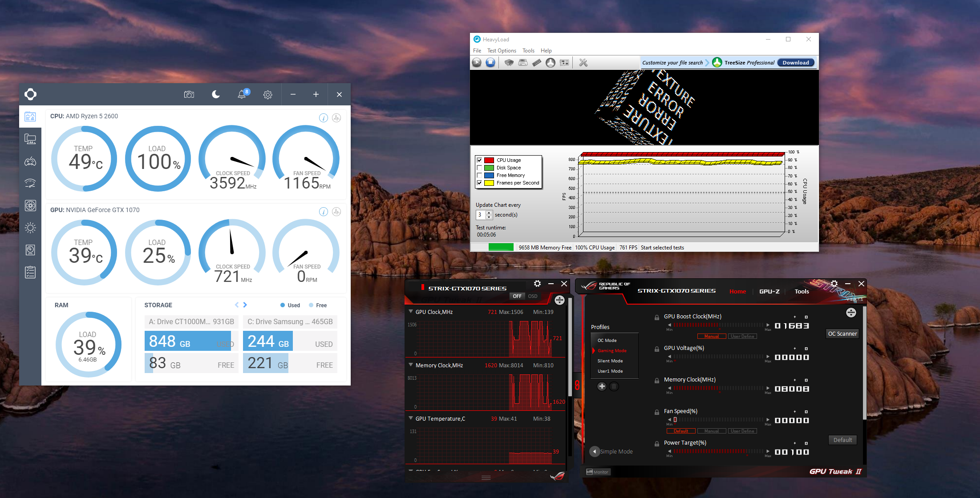
Task: Select the dashboard sidebar icon
Action: (30, 116)
